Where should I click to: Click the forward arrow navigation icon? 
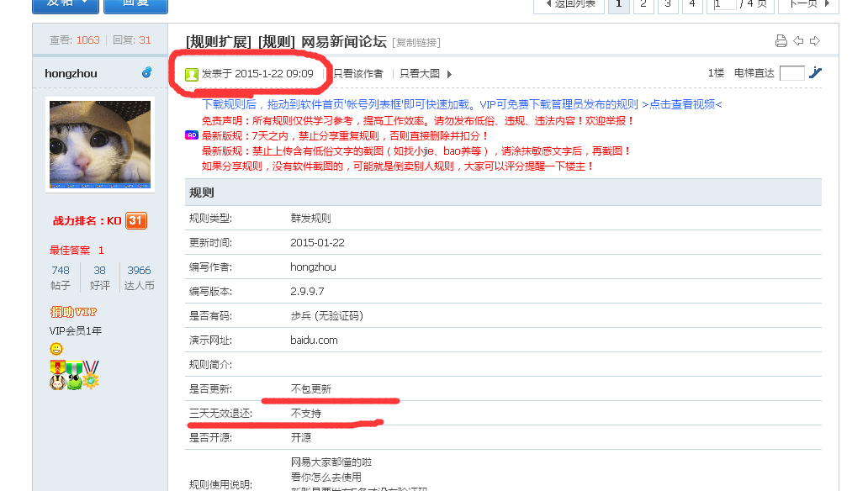point(814,41)
